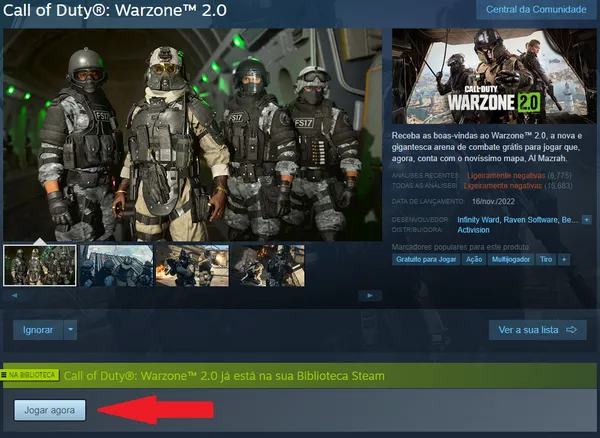Image resolution: width=600 pixels, height=438 pixels.
Task: Click the Gratuito para Jogar tag
Action: [x=425, y=259]
